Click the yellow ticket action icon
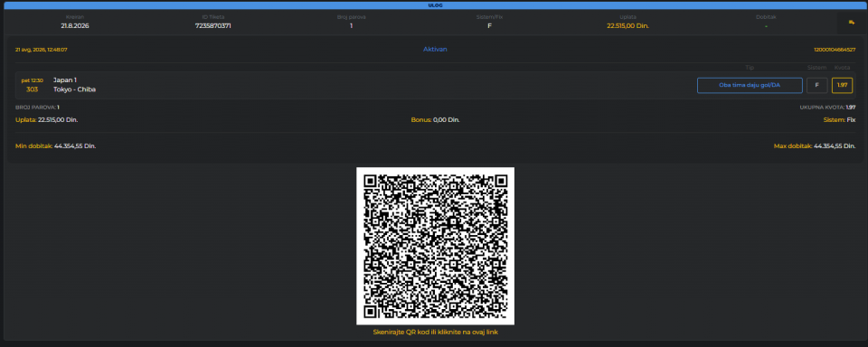868x347 pixels. coord(852,22)
